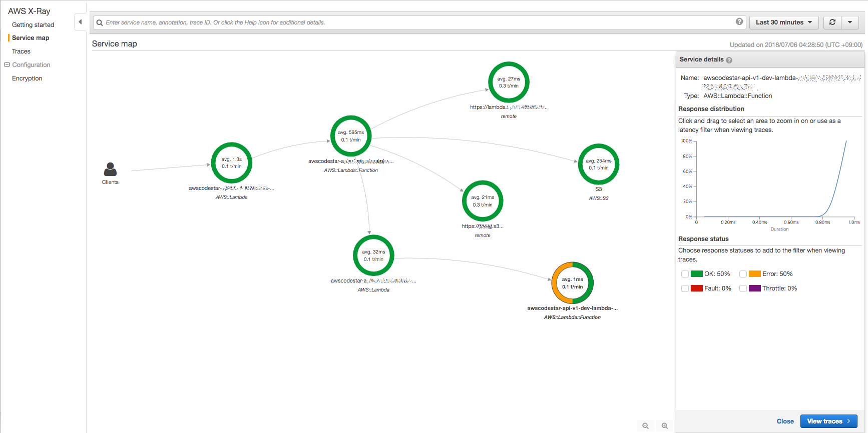Enable the OK: 50% status checkbox
The image size is (868, 433).
point(685,274)
